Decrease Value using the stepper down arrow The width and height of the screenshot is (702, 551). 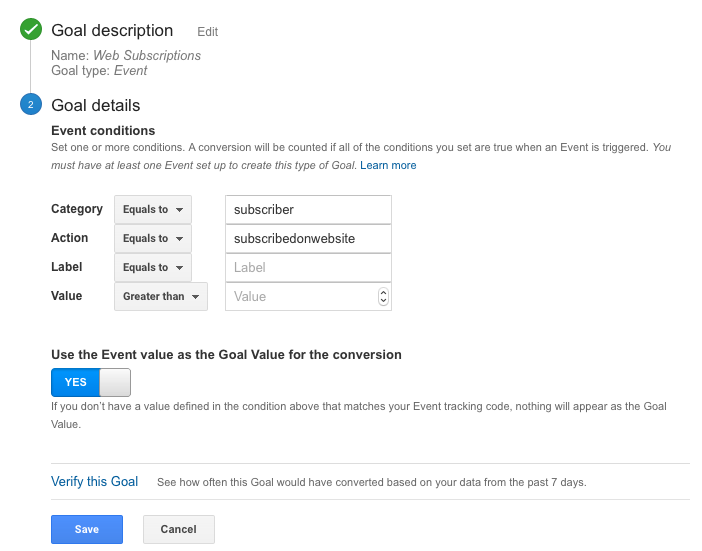tap(383, 301)
